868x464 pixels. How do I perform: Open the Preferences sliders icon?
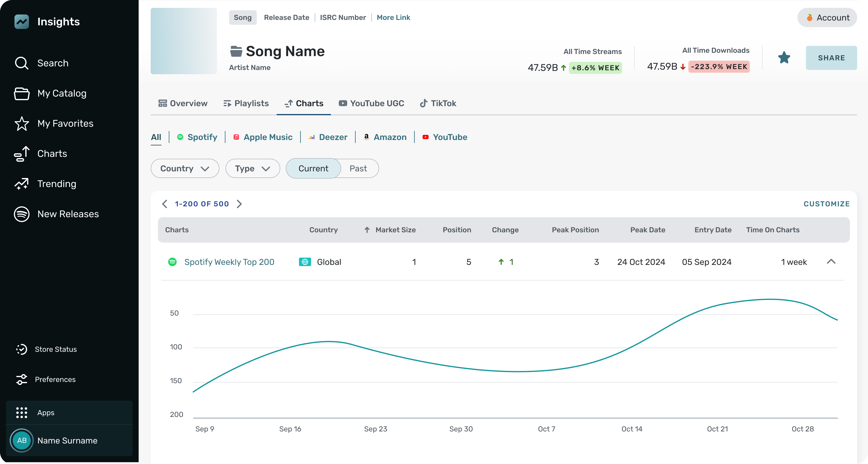[22, 379]
